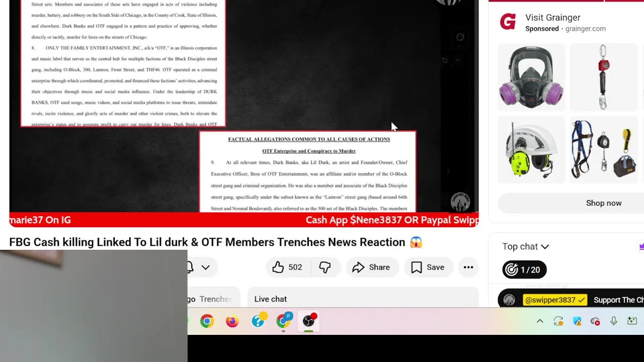Click the channel watermark logo on the video
644x362 pixels.
click(460, 202)
